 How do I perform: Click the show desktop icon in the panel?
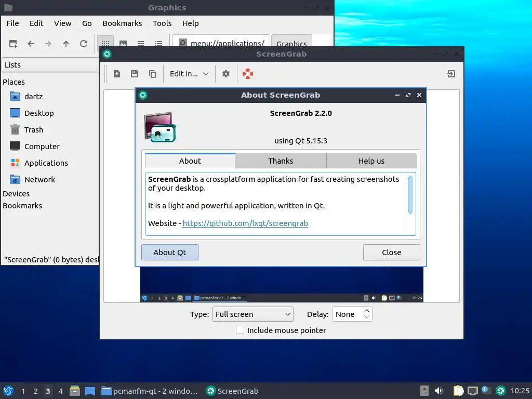click(x=89, y=391)
